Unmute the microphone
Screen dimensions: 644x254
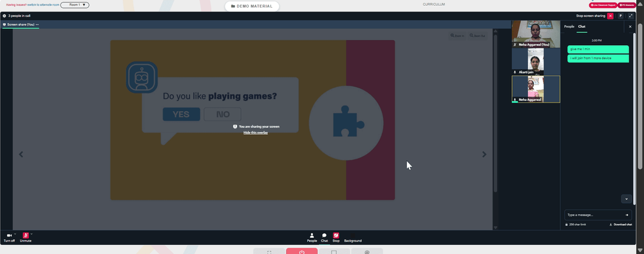(26, 235)
